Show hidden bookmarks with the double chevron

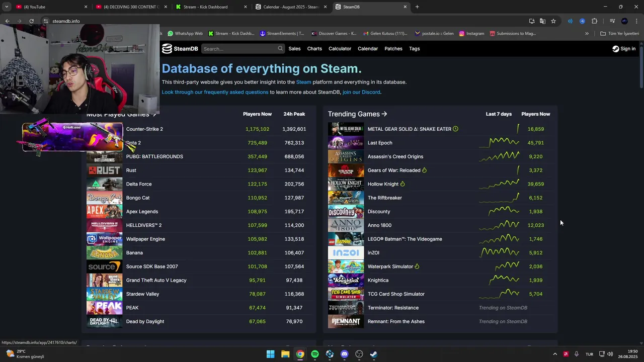(x=587, y=34)
